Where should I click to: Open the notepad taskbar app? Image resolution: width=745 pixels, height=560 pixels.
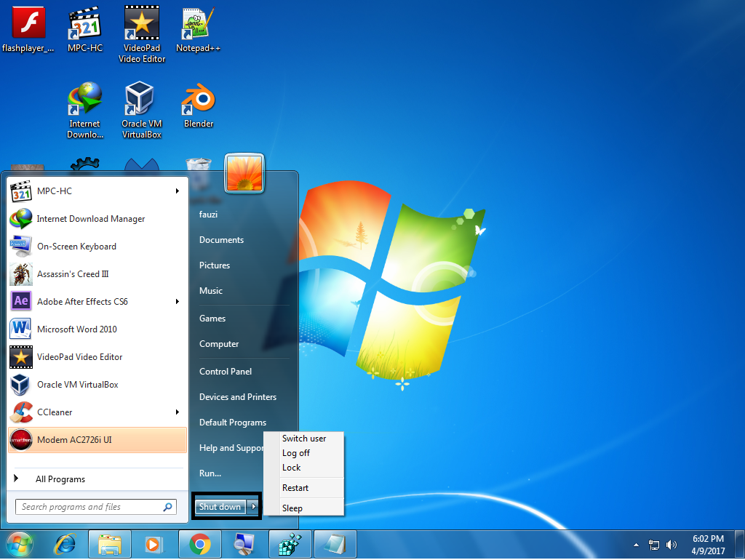click(x=335, y=544)
